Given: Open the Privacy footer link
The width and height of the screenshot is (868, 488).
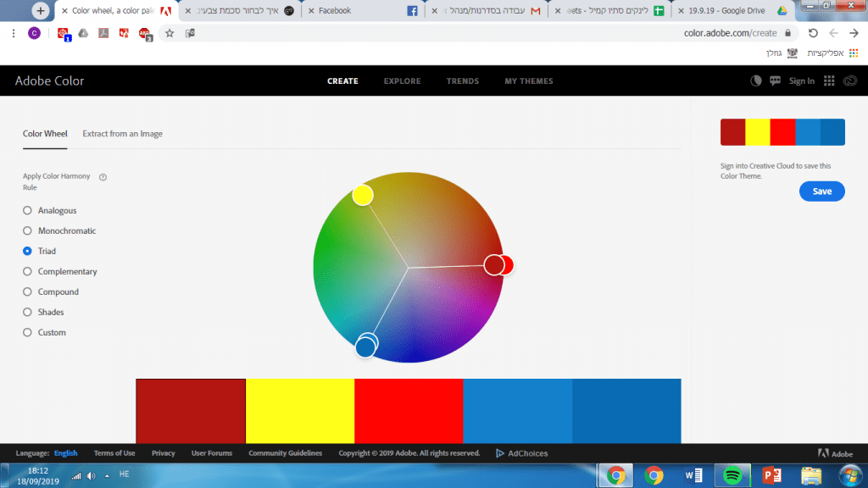Looking at the screenshot, I should [164, 453].
